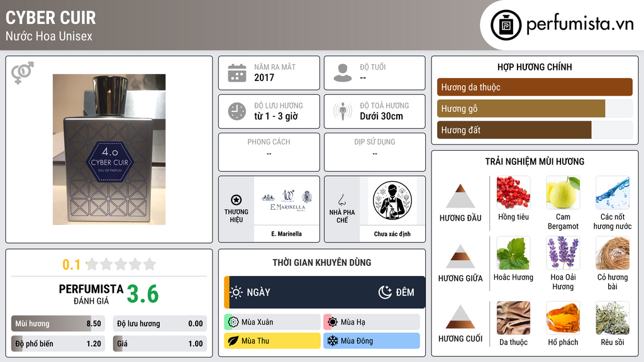Click the Nước Hoa Unisex subtitle

(49, 36)
